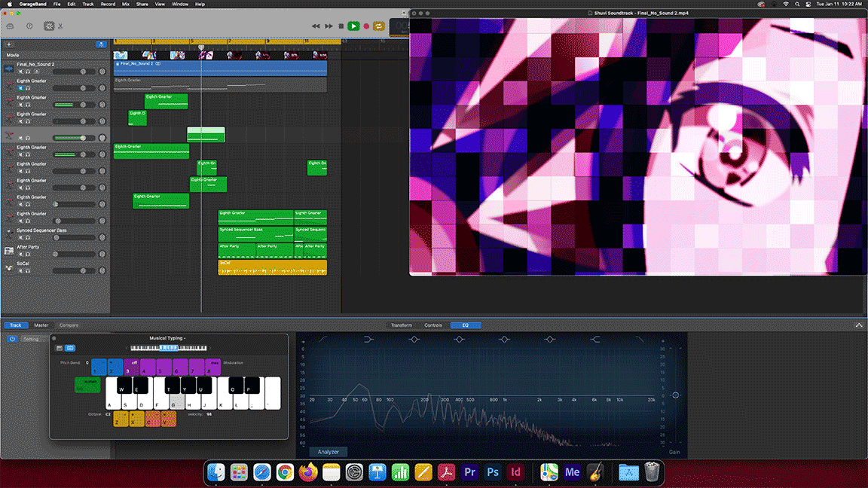The height and width of the screenshot is (488, 868).
Task: Enable the low-shelf EQ band icon
Action: [368, 339]
